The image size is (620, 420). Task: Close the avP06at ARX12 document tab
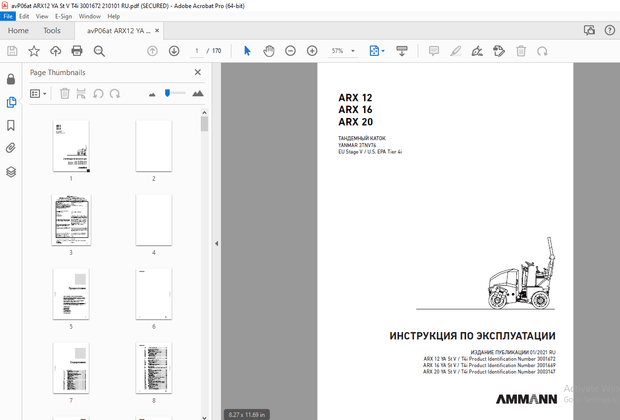point(157,30)
